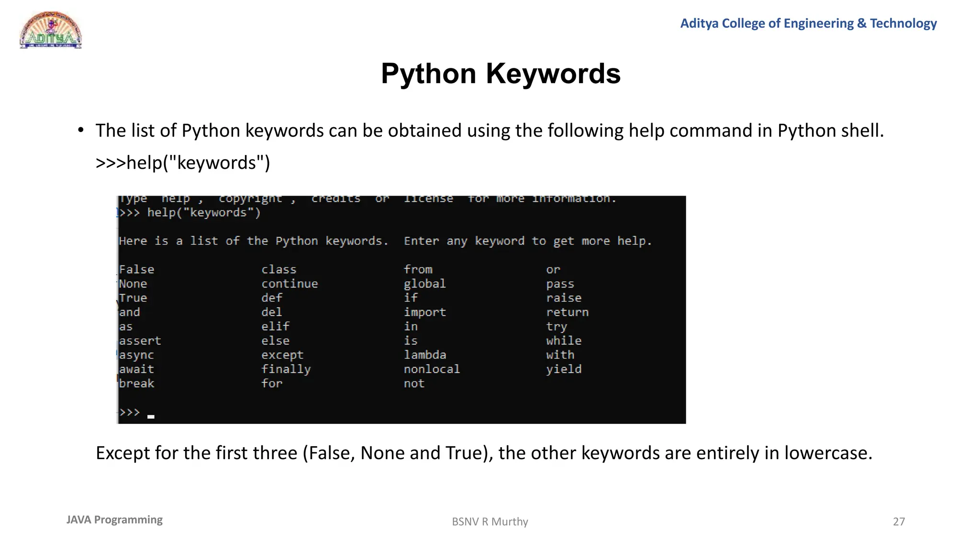This screenshot has height=551, width=980.
Task: Select keyword 'finally' in terminal
Action: click(x=286, y=369)
